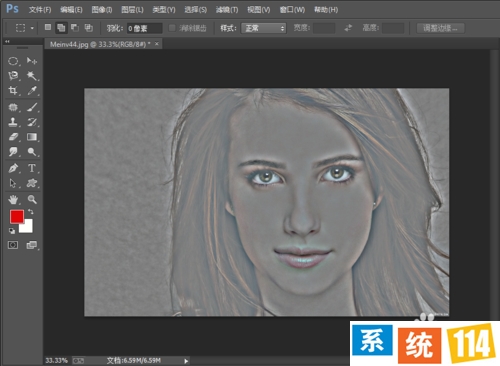Toggle the 消除锯齿 anti-alias checkbox
Screen dimensions: 500x366
click(x=172, y=28)
